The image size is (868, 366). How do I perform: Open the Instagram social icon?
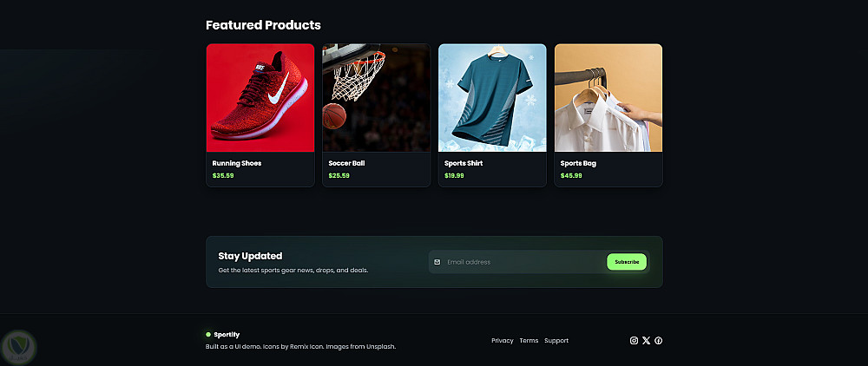click(x=634, y=341)
